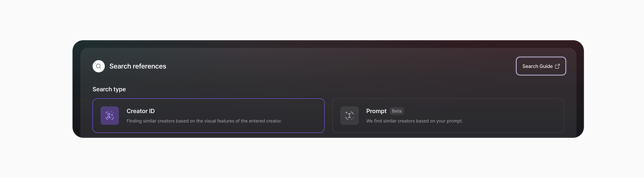The width and height of the screenshot is (644, 178).
Task: Click the Beta badge next to Prompt
Action: [x=396, y=111]
